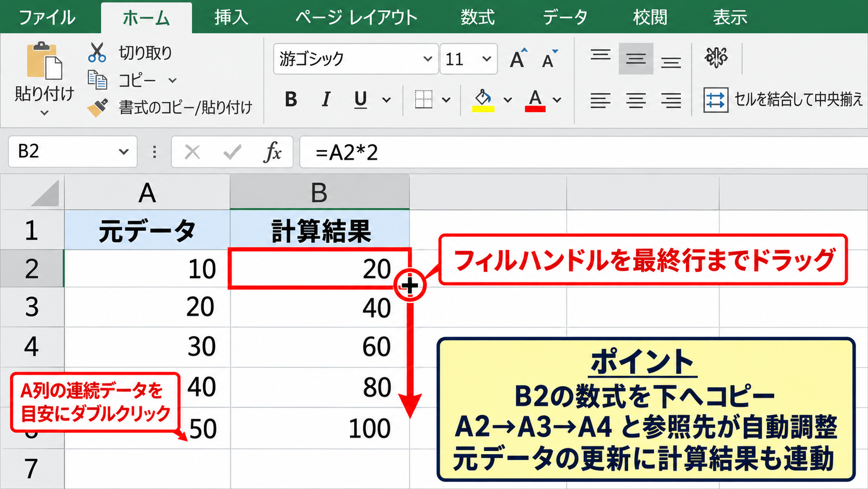The image size is (868, 489).
Task: Confirm formula entry with check icon
Action: (x=232, y=152)
